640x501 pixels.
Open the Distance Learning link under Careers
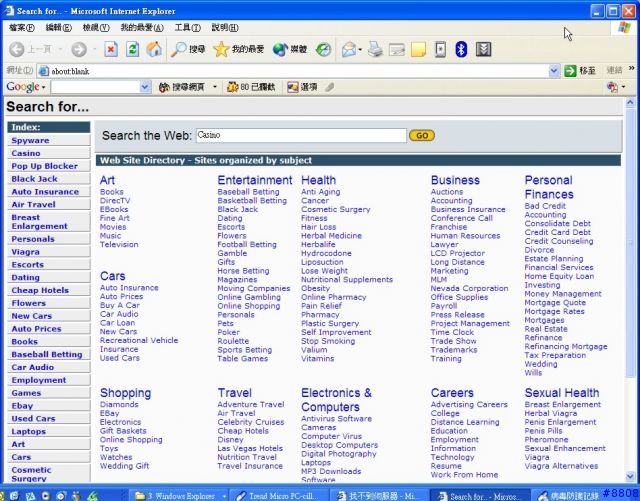click(465, 422)
